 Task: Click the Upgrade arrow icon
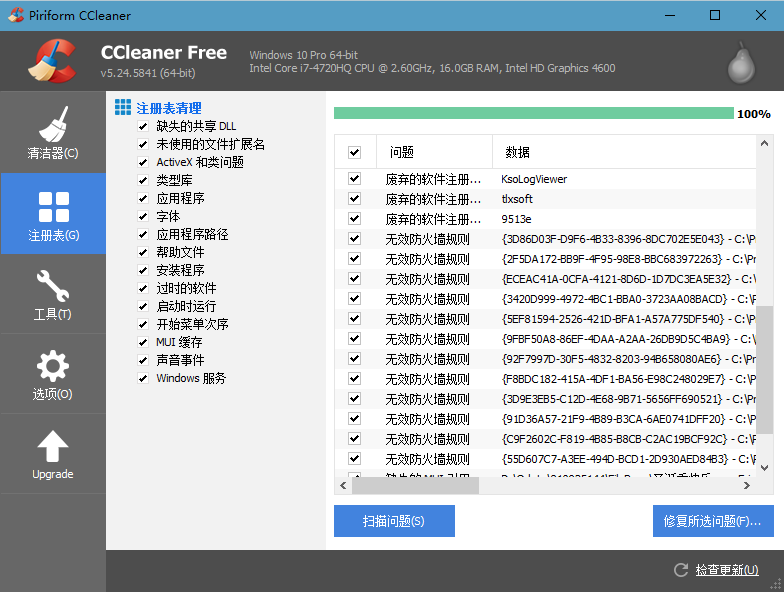coord(52,446)
